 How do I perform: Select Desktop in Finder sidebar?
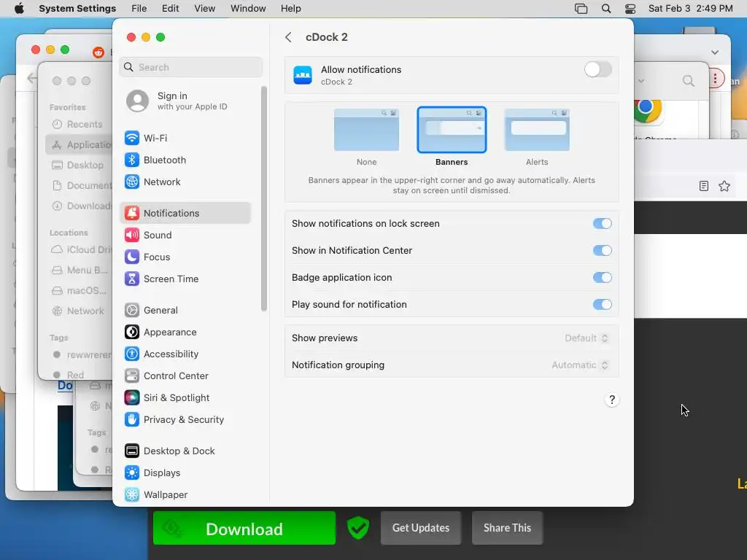point(78,166)
